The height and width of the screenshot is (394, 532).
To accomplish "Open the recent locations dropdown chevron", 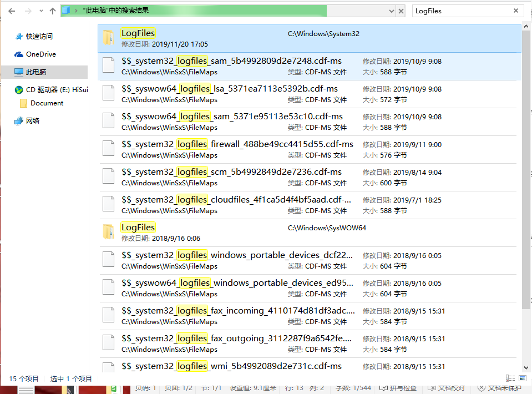I will tap(40, 11).
